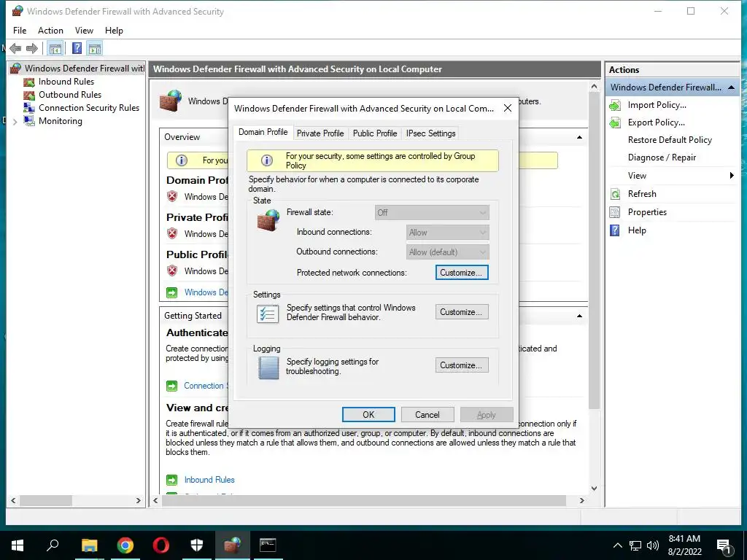
Task: Choose Diagnose / Repair action
Action: point(662,157)
